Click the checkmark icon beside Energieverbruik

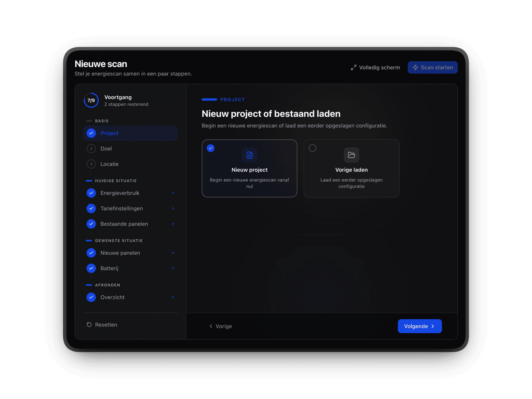point(91,193)
